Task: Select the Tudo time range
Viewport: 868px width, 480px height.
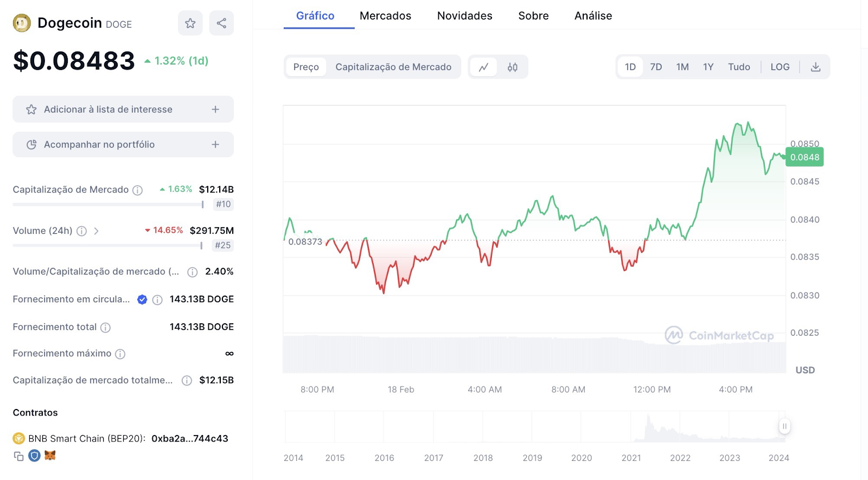Action: pos(739,67)
